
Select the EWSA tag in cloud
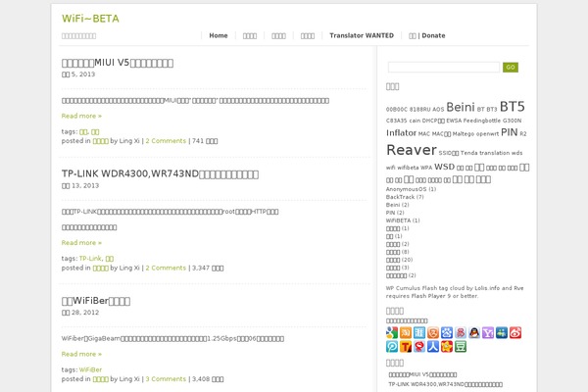454,121
